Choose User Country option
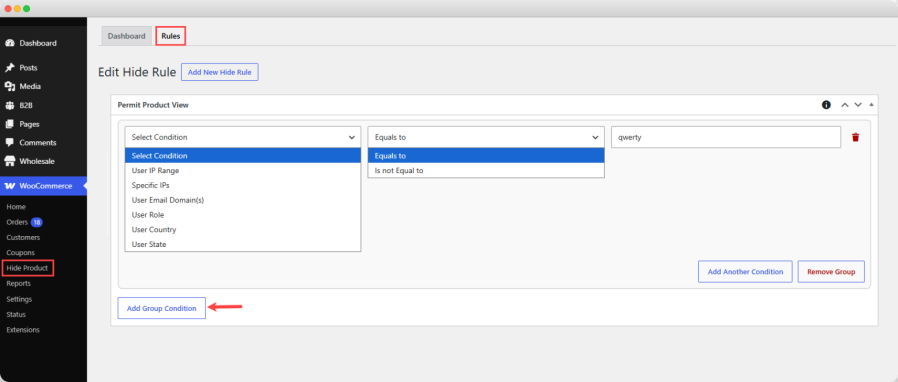The image size is (898, 382). pos(243,230)
